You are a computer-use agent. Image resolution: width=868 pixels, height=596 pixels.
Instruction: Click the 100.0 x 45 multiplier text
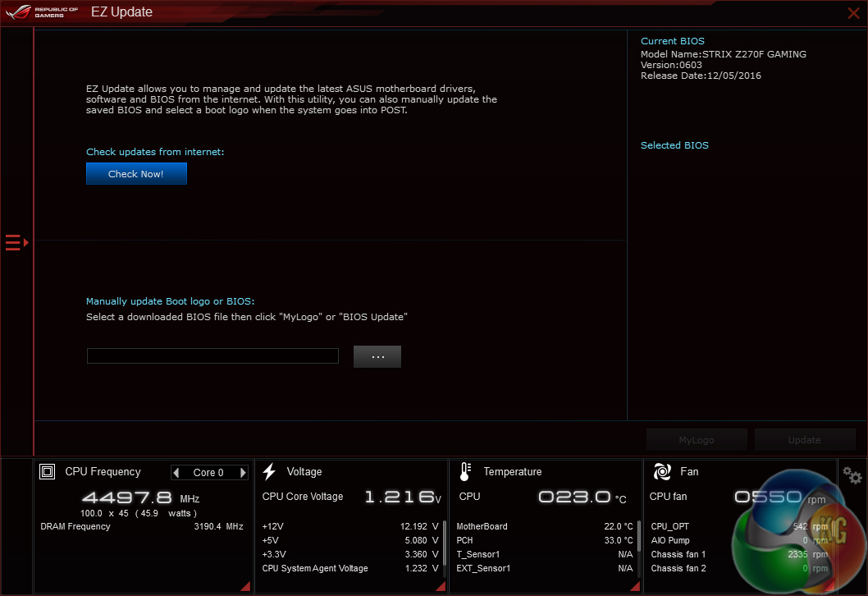point(104,513)
